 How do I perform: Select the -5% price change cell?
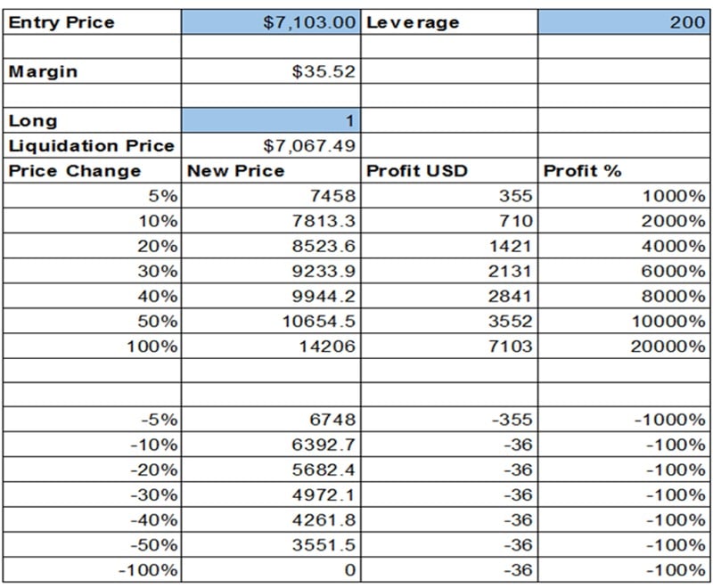pos(92,420)
